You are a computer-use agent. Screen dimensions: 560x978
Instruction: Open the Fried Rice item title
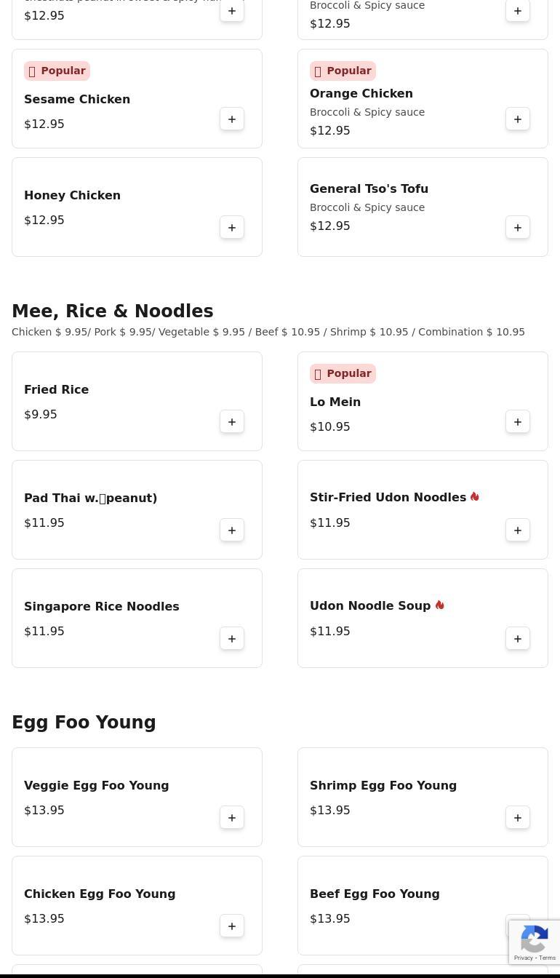pos(56,390)
